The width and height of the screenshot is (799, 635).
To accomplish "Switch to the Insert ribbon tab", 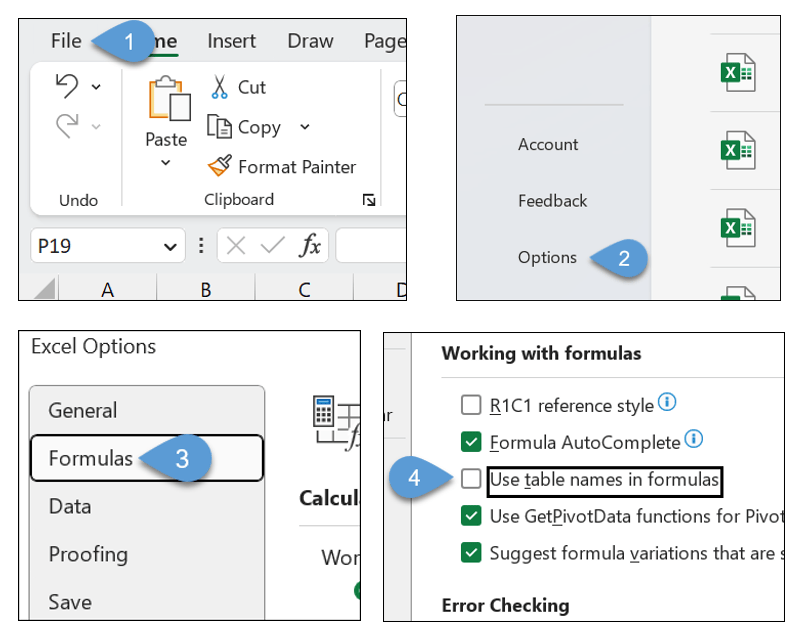I will [x=231, y=41].
